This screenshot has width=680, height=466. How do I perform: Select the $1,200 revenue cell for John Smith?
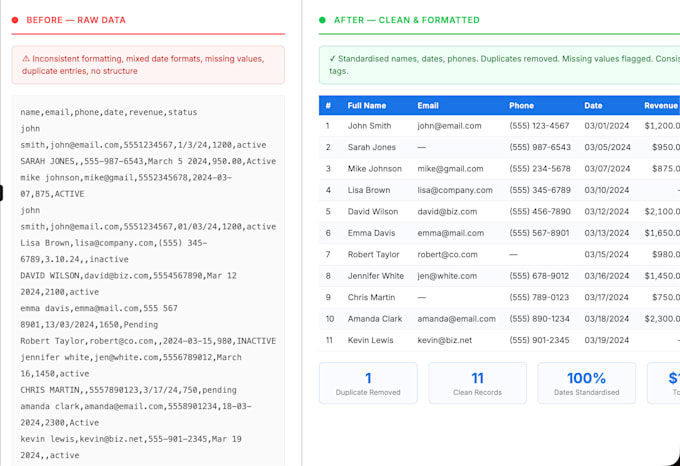tap(662, 126)
